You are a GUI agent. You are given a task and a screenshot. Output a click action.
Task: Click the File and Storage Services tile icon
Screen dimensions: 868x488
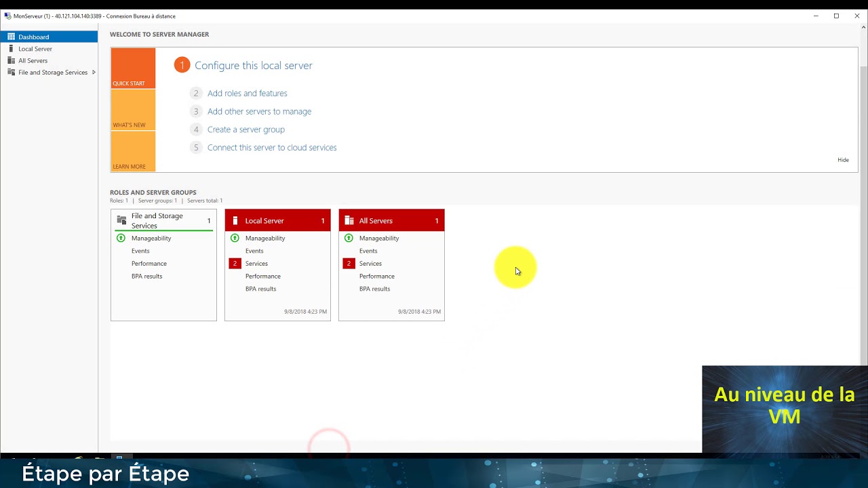121,220
